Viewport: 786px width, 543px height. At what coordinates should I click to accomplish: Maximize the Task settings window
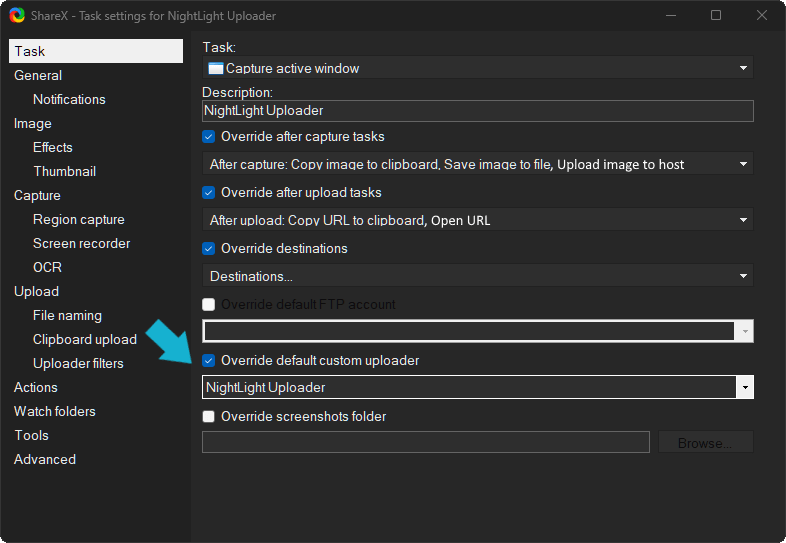pyautogui.click(x=716, y=15)
